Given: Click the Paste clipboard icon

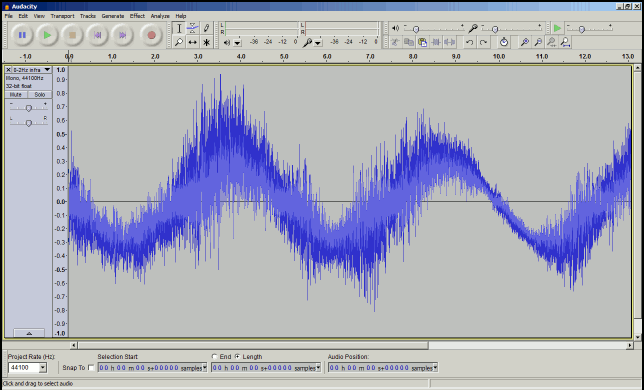Looking at the screenshot, I should (x=422, y=42).
